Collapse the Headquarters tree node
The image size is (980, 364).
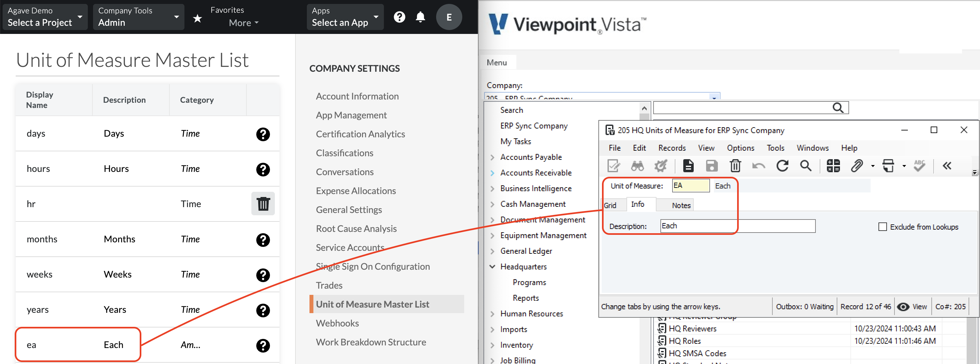pos(492,267)
